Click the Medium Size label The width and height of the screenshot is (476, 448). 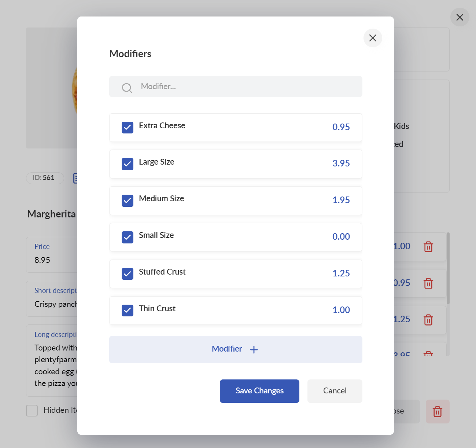[x=161, y=199]
